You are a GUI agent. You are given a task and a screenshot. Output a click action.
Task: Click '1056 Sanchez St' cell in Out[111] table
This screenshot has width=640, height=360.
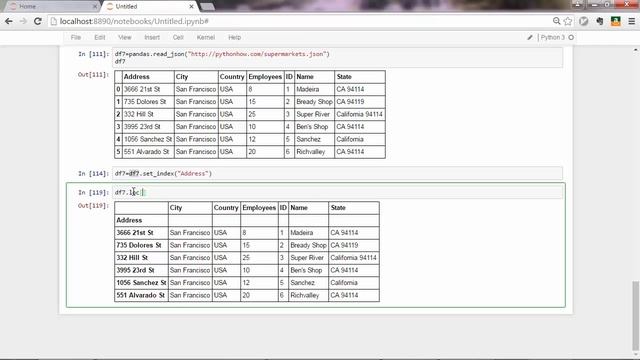(148, 139)
